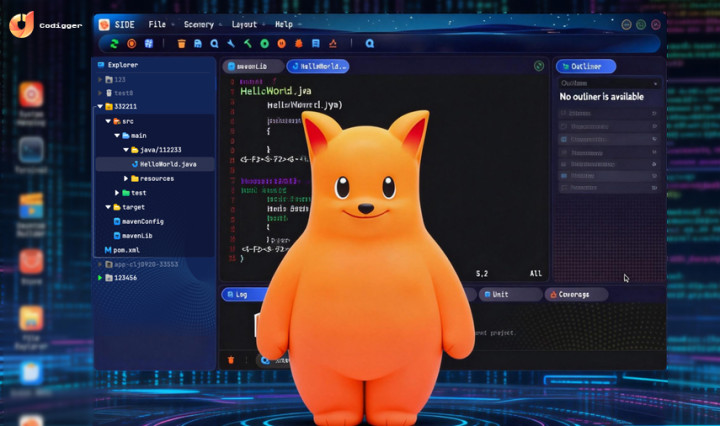Collapse the src folder

[108, 121]
